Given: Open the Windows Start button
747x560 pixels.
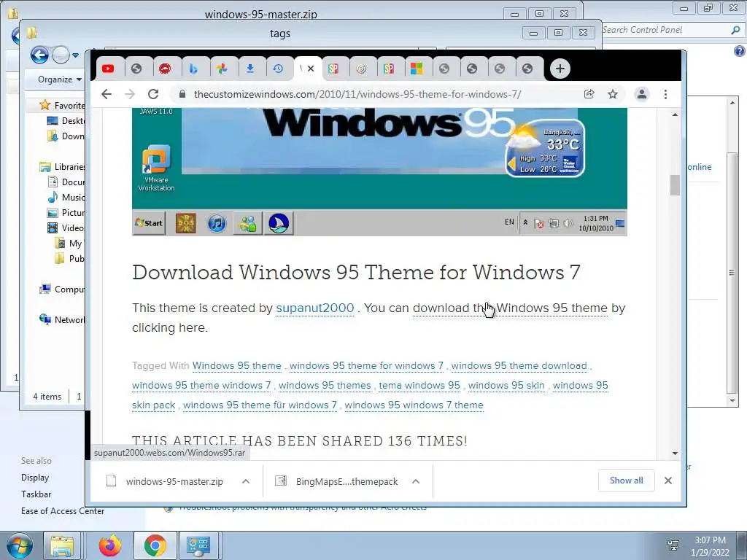Looking at the screenshot, I should (x=19, y=546).
